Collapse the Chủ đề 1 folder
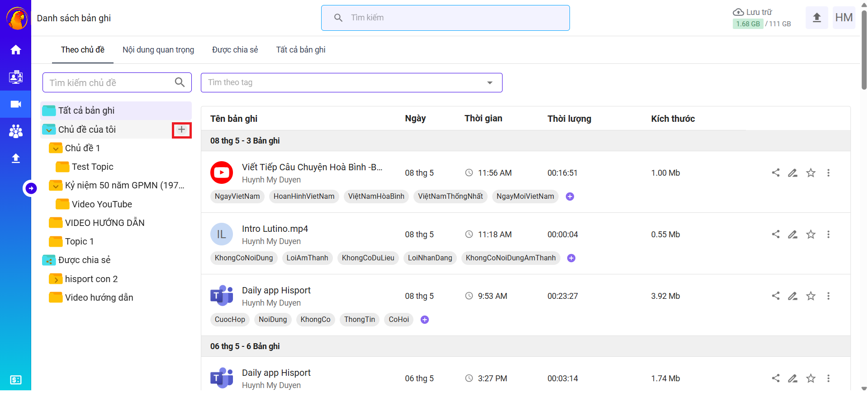Screen dimensions: 868x398 click(56, 149)
